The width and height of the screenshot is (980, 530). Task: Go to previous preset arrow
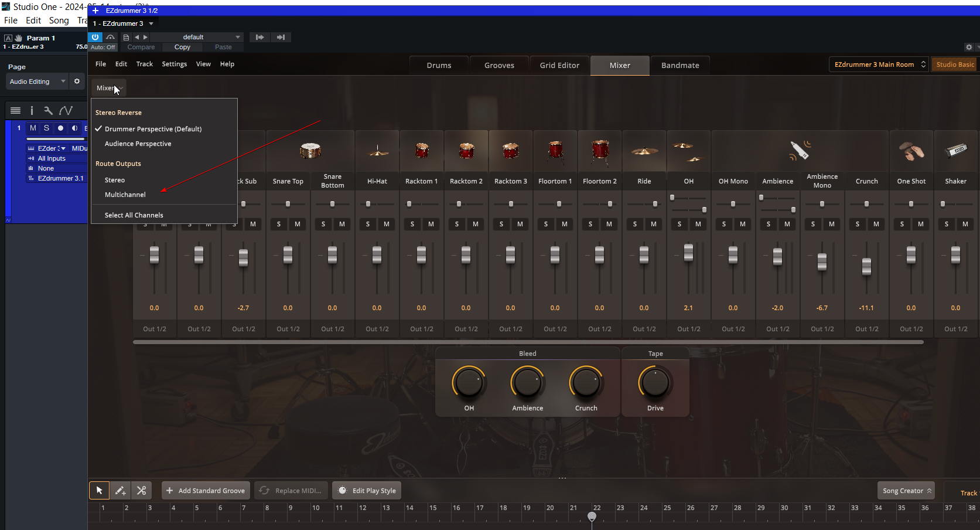(137, 37)
